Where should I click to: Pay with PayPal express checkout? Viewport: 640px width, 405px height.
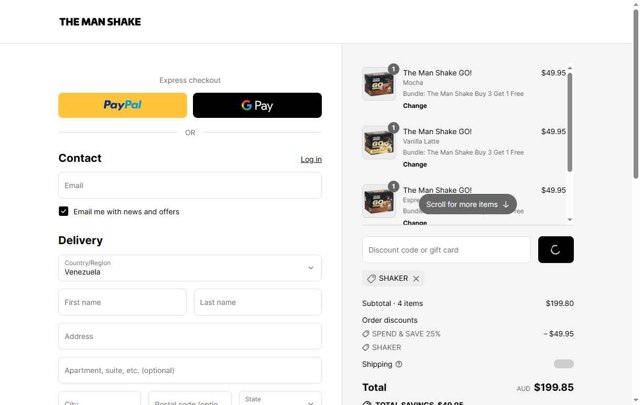(122, 105)
